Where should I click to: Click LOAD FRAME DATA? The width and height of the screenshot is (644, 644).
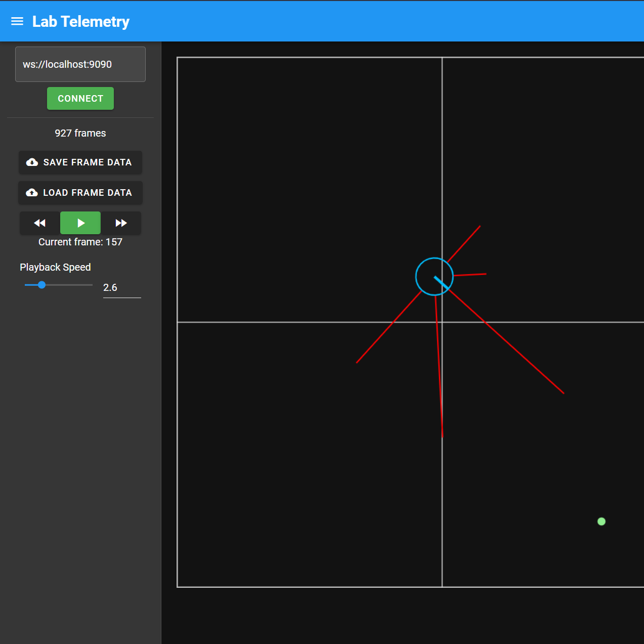(80, 193)
